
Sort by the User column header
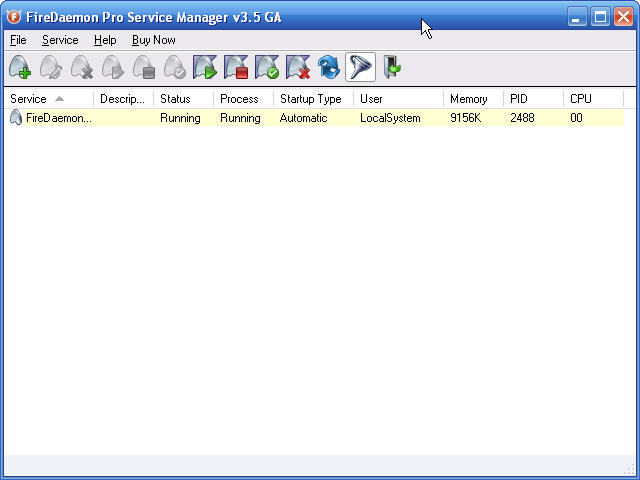398,99
